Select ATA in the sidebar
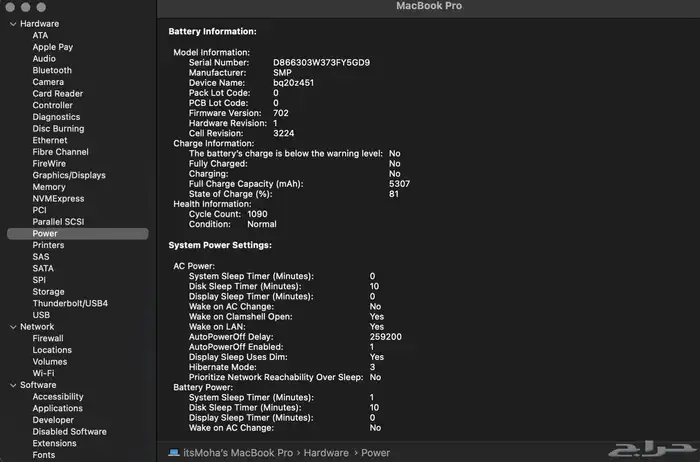 coord(40,35)
